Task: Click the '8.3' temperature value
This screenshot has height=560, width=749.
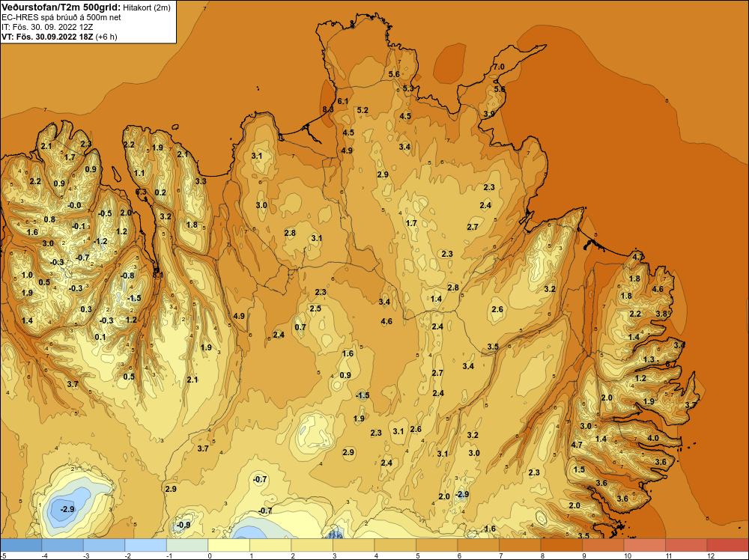Action: (328, 109)
